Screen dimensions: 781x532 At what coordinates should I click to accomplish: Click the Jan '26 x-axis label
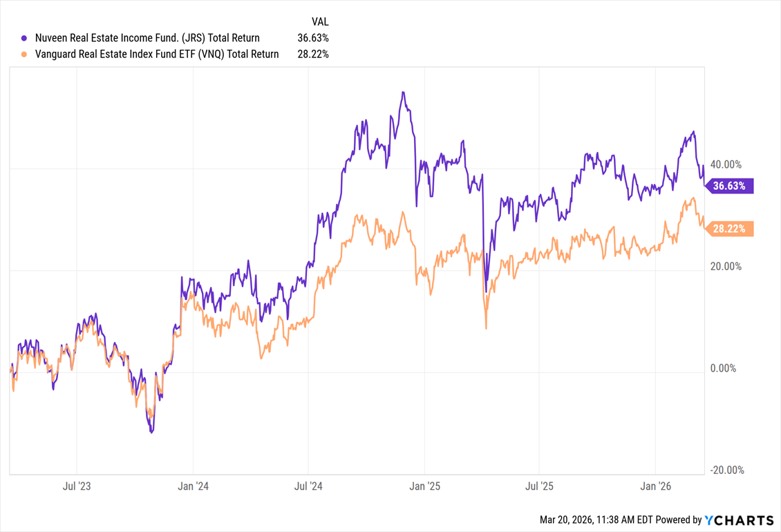657,486
